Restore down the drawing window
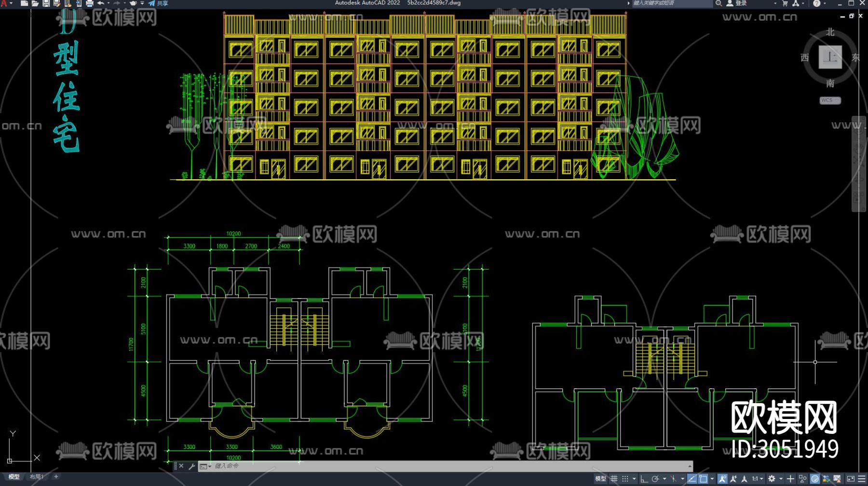Screen dimensions: 868x486 pos(852,16)
